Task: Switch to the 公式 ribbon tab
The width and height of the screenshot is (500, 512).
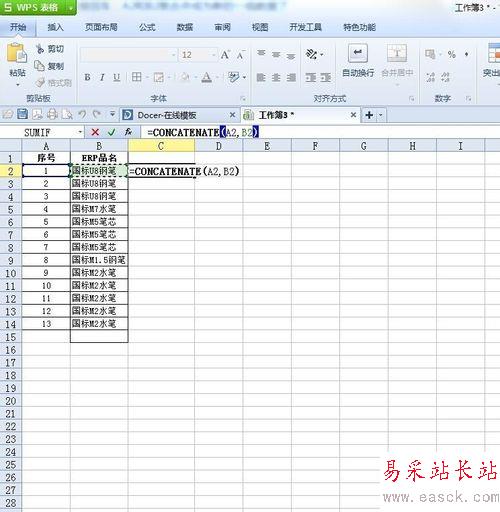Action: (147, 27)
